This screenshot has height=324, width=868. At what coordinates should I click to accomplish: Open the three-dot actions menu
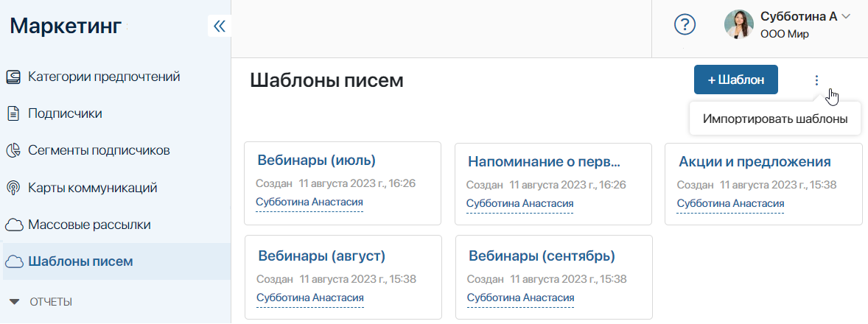(x=816, y=80)
